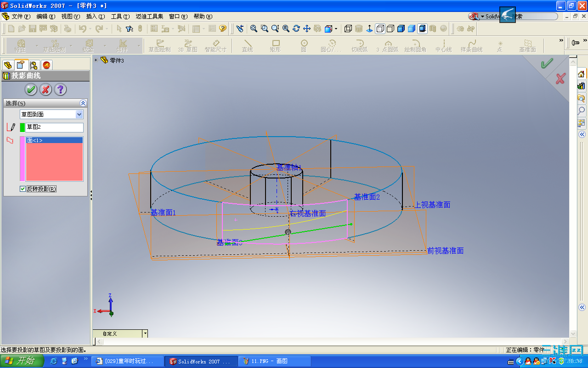Open the Design Library task pane

(581, 86)
